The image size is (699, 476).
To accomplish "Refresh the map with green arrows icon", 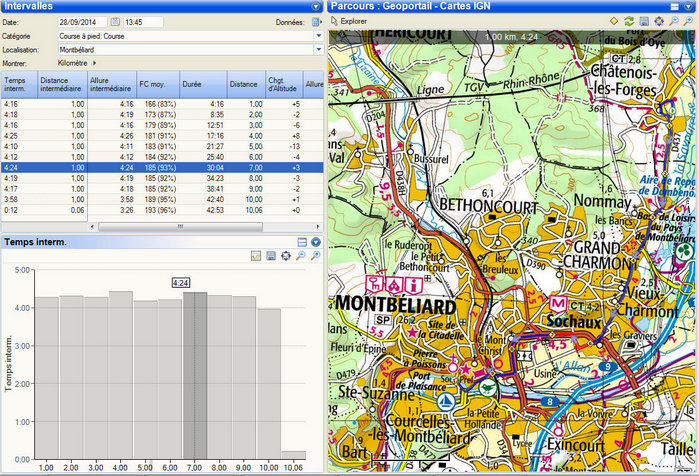I will coord(629,21).
